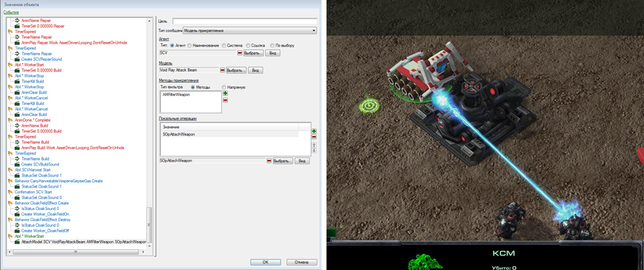Viewport: 644px width, 270px height.
Task: Click Вид next to Void Ray Attack Beam
Action: pos(255,70)
